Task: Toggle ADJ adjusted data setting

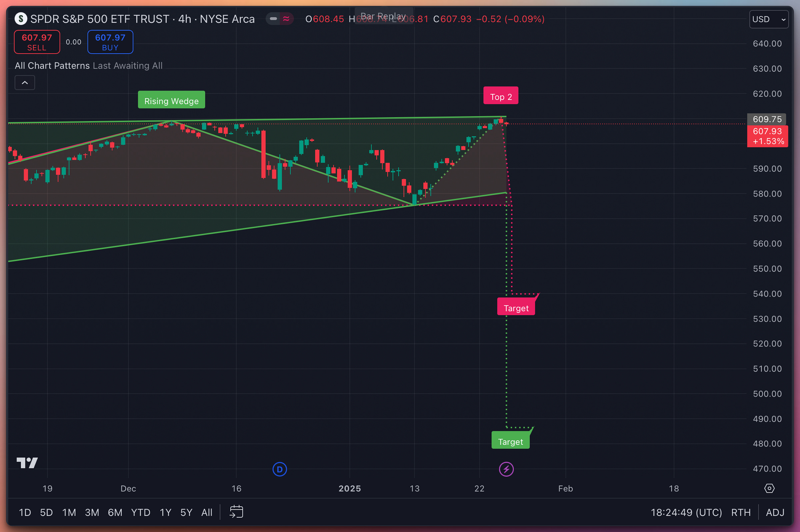Action: pos(775,512)
